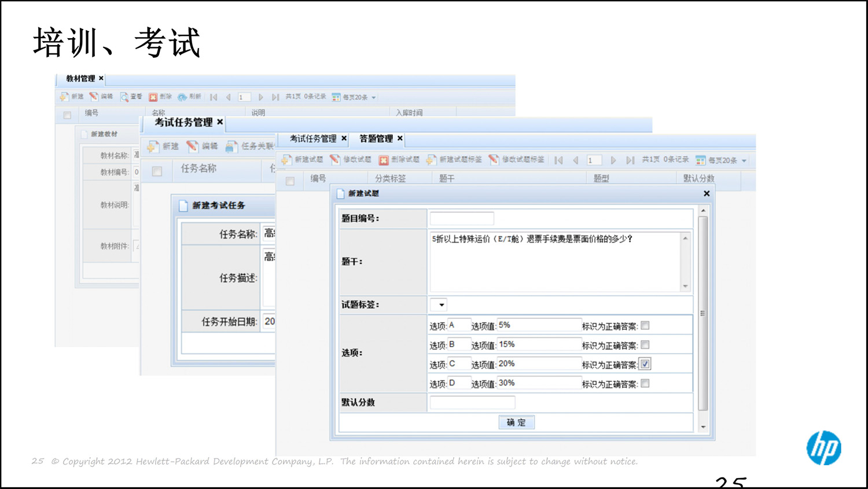Viewport: 868px width, 489px height.
Task: Check 标识为正确答案 for option A
Action: [645, 325]
